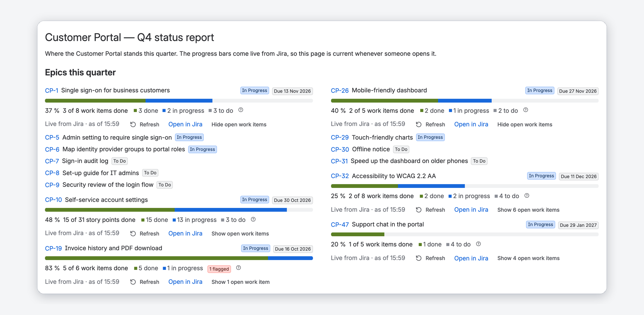Open work item CP-29 Touch-friendly charts
The height and width of the screenshot is (315, 644).
[x=340, y=138]
